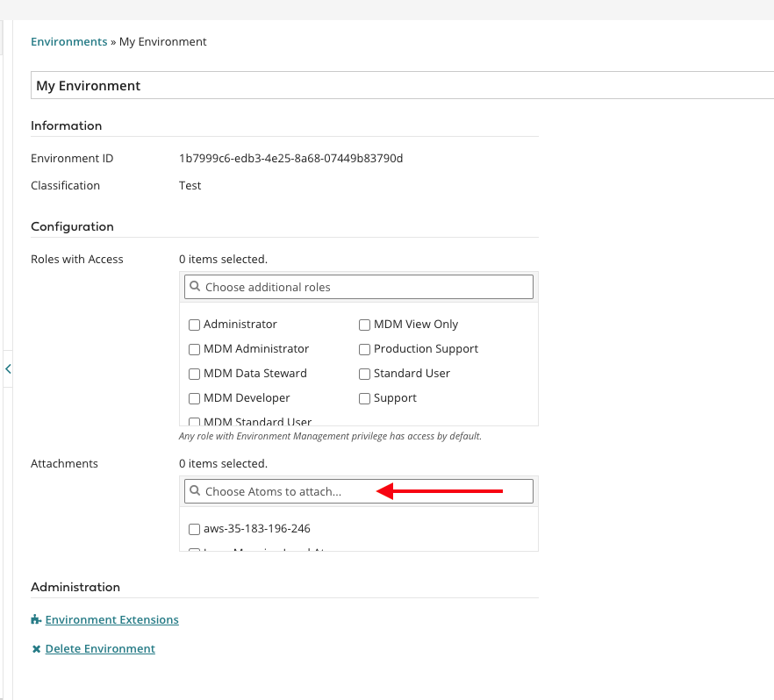774x700 pixels.
Task: Click the Delete Environment link
Action: click(x=100, y=649)
